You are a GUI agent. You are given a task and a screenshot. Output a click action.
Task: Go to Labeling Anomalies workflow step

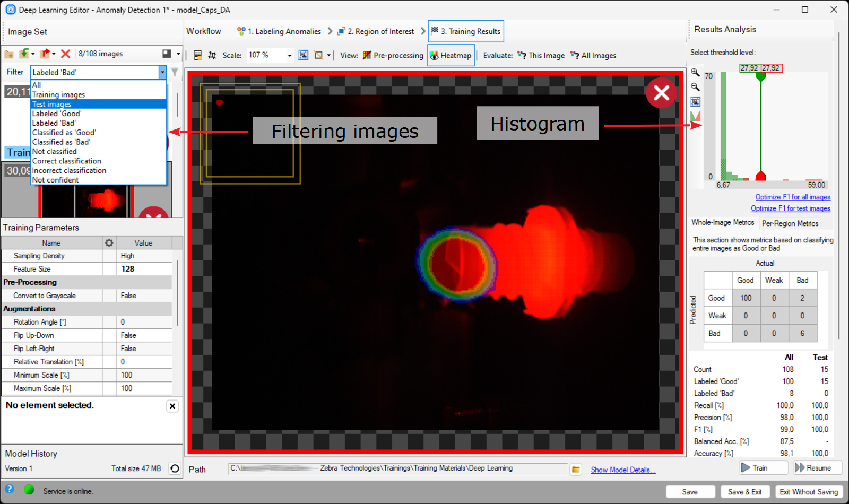click(x=279, y=32)
